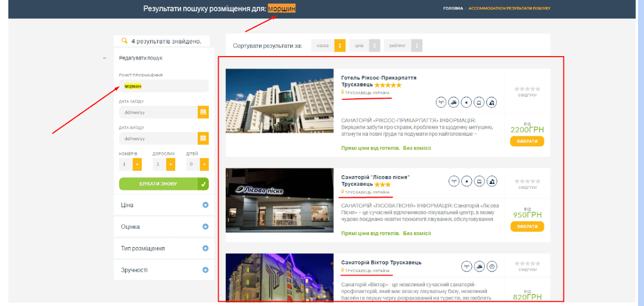Click parking amenity icon for Санаторій Віктор
The width and height of the screenshot is (644, 306).
(x=491, y=267)
